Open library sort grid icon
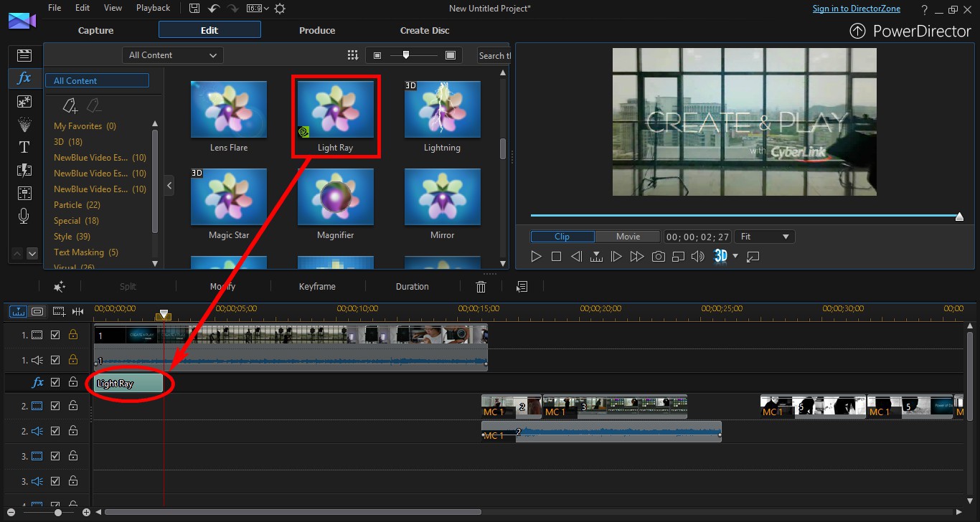980x522 pixels. pos(352,55)
